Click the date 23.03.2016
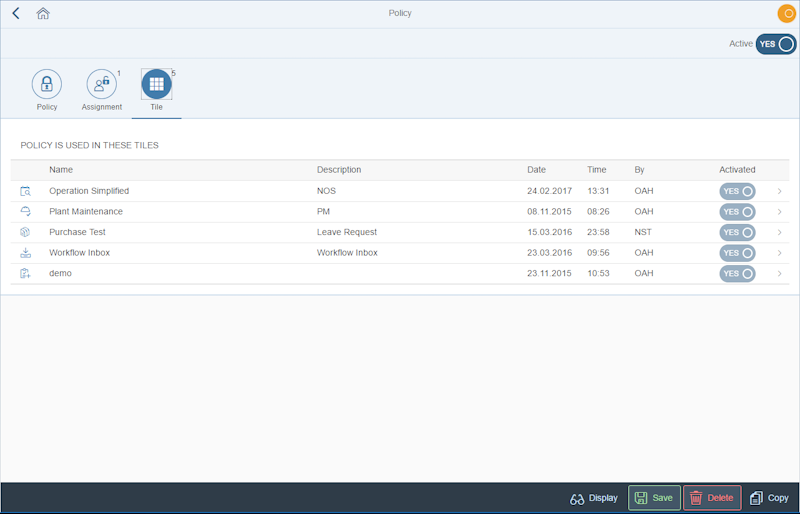 point(549,253)
